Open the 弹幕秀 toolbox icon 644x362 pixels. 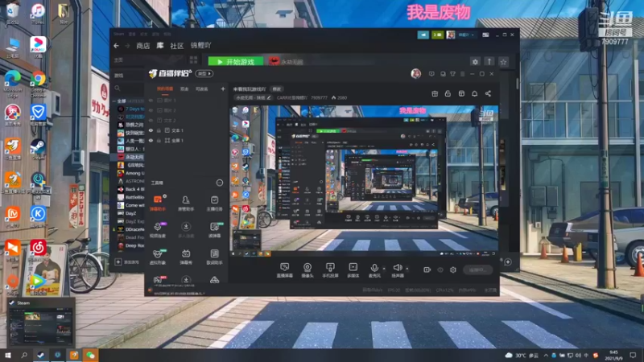(186, 257)
